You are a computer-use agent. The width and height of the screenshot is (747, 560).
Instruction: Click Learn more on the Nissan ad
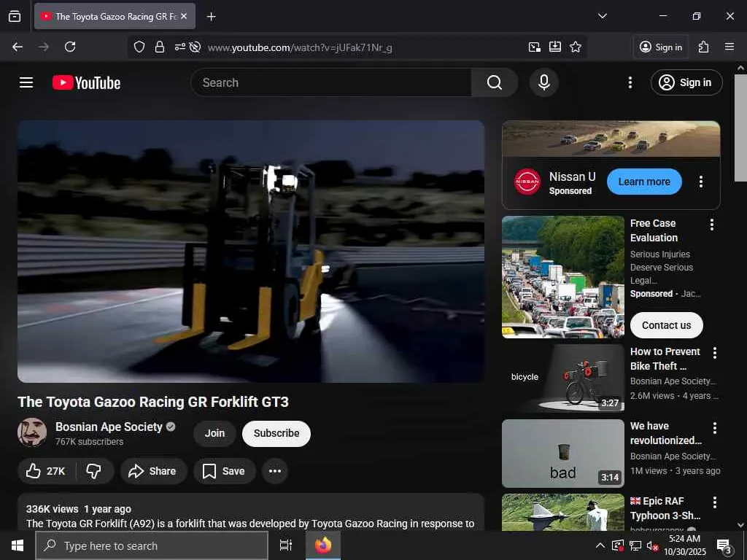tap(644, 182)
